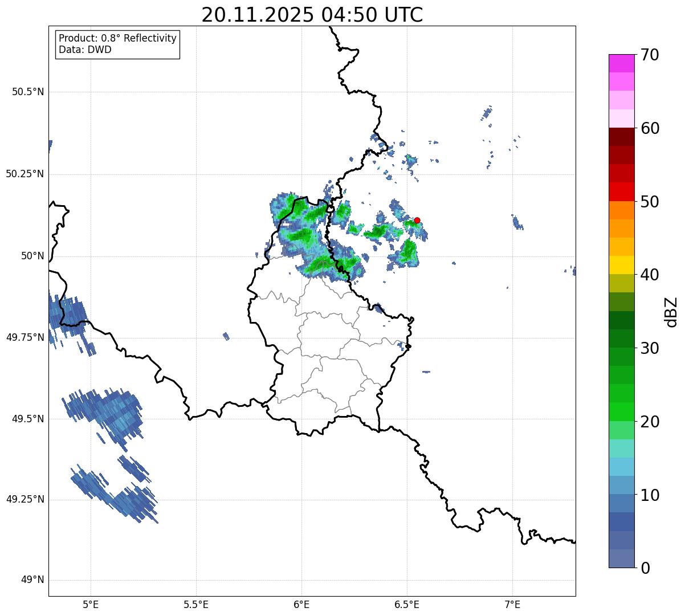
Task: Click the 49.5°N latitude label
Action: click(28, 419)
